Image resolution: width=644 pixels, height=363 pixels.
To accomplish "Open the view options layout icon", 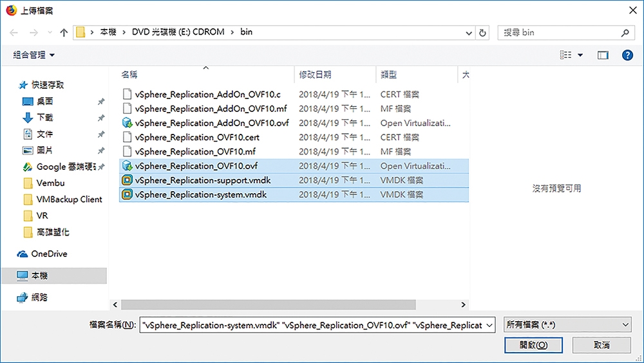I will point(565,55).
